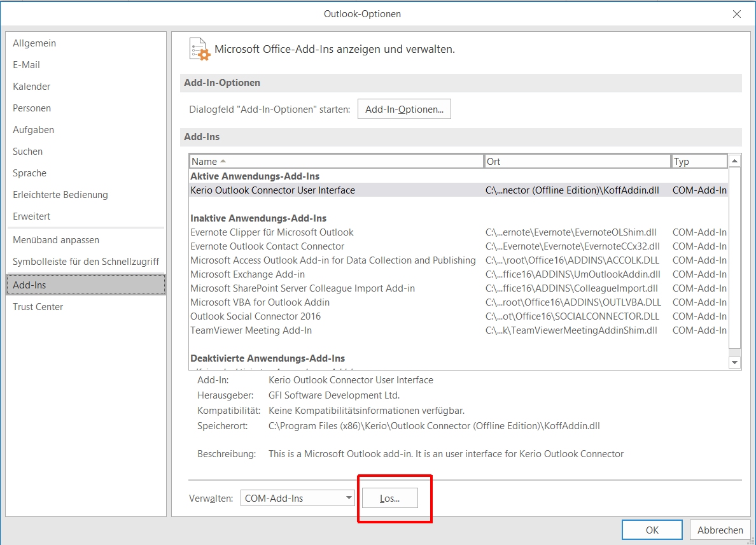
Task: Click the Ort column header
Action: (x=577, y=162)
